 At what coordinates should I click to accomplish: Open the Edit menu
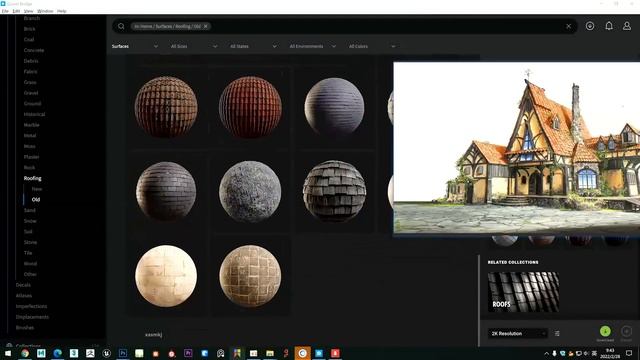coord(16,11)
